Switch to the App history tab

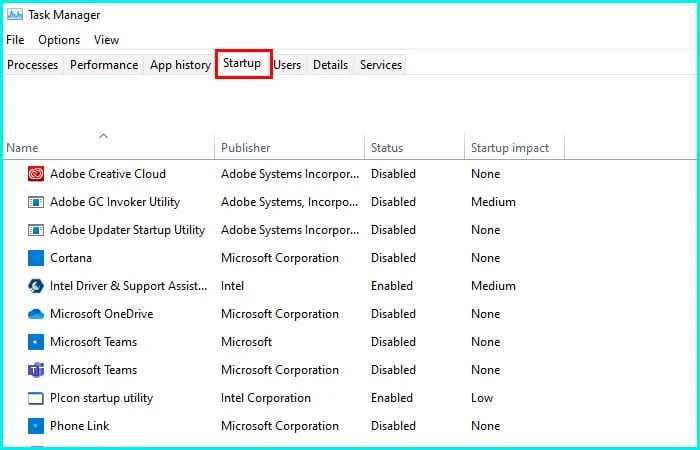[180, 65]
